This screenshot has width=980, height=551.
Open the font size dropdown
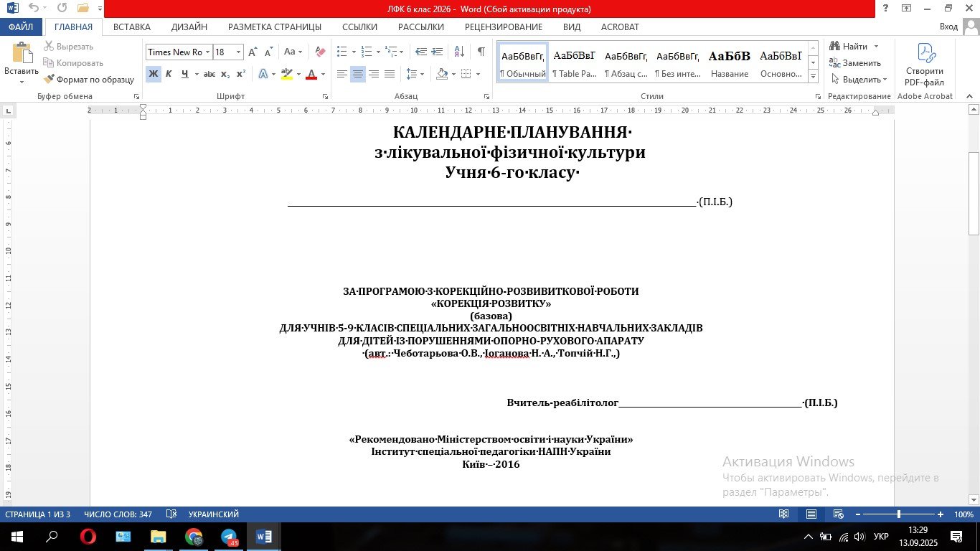[x=238, y=52]
